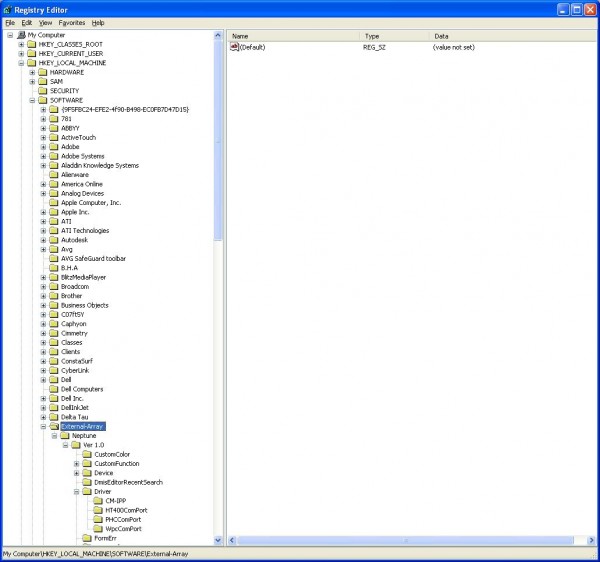Click the SOFTWARE folder icon

point(43,100)
